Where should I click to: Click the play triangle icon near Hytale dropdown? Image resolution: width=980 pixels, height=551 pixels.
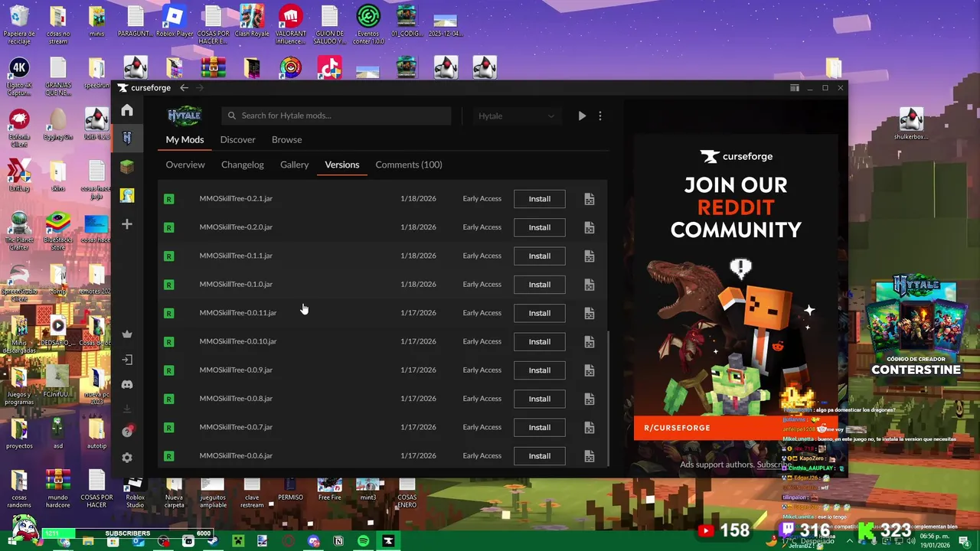point(582,116)
